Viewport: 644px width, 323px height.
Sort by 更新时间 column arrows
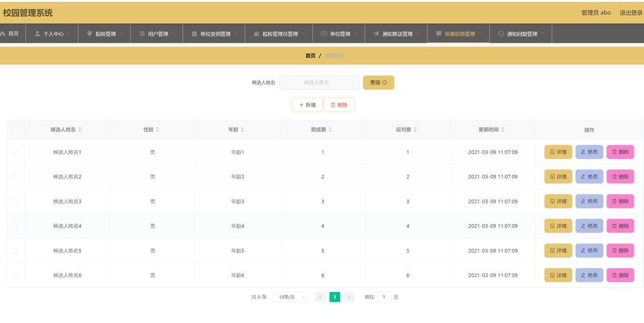pos(502,129)
